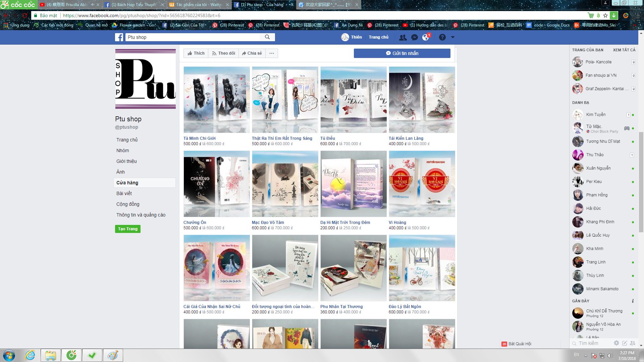Click the Chia sẻ share button
644x362 pixels.
(x=252, y=53)
